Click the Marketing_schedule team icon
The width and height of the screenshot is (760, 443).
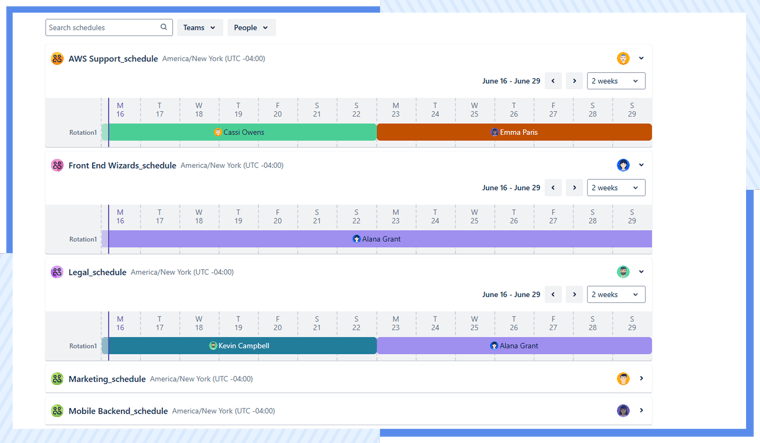pos(57,379)
